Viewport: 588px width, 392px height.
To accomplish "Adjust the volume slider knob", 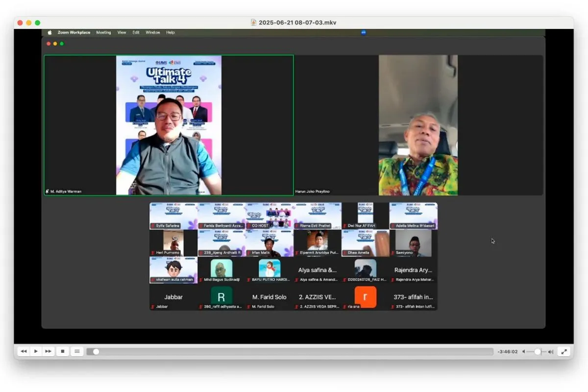I will (538, 351).
